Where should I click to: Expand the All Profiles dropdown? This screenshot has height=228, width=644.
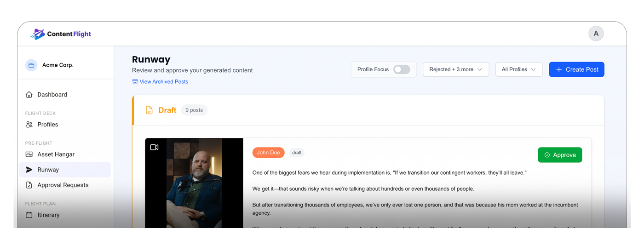tap(518, 69)
